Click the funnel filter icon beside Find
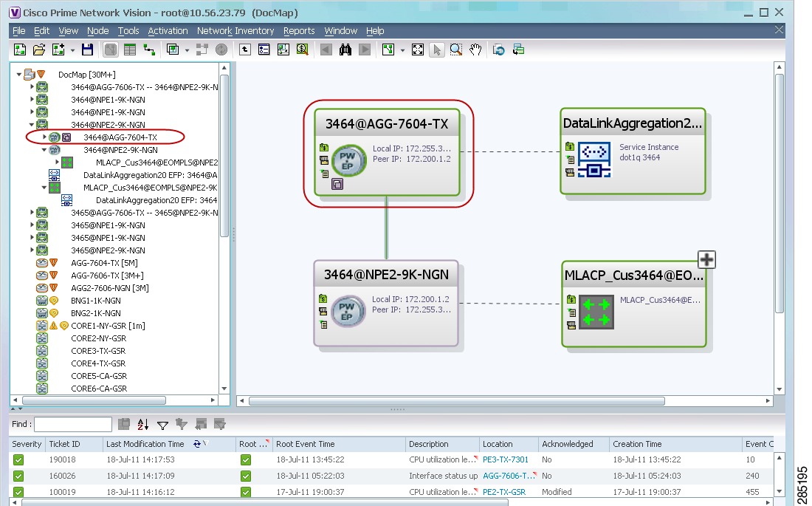This screenshot has width=812, height=506. pyautogui.click(x=162, y=425)
